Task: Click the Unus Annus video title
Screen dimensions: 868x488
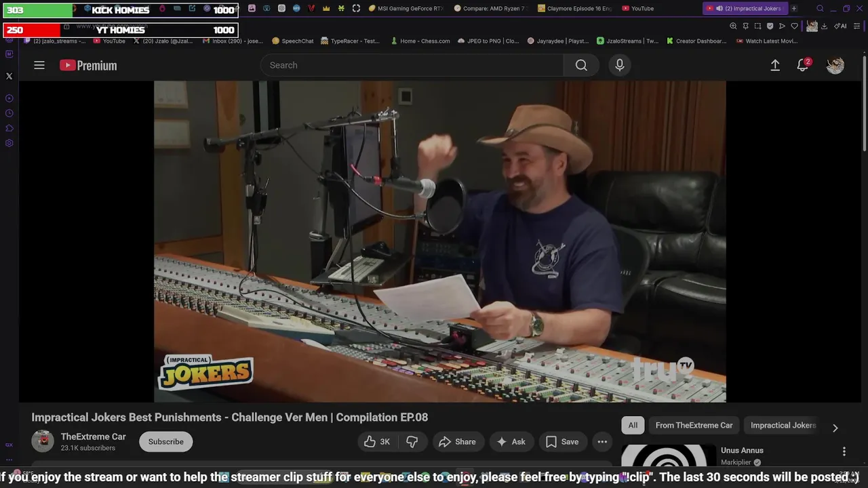Action: pyautogui.click(x=742, y=450)
